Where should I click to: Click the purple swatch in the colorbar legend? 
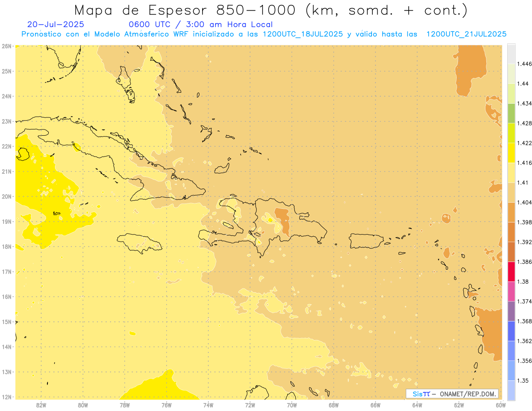(511, 311)
